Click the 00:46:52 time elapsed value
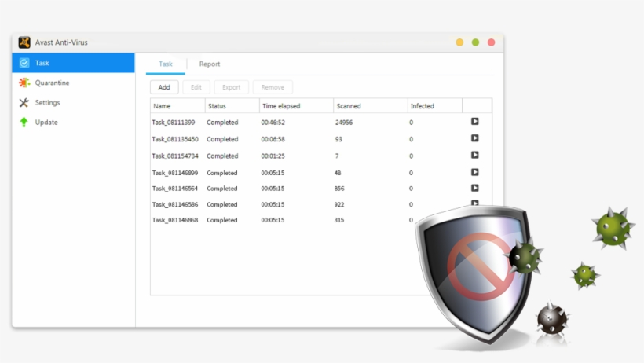Screen dimensions: 644x363 (x=273, y=123)
